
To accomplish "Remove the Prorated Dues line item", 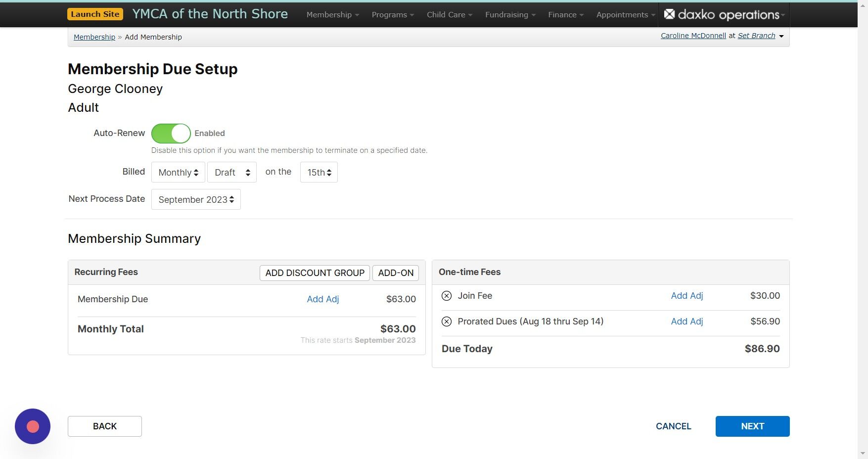I will click(x=446, y=321).
